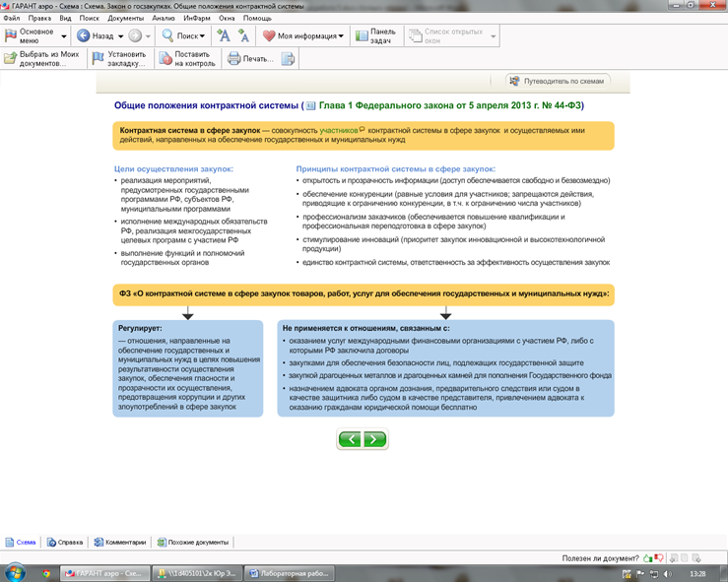Rate document not useful with thumbs down
The height and width of the screenshot is (582, 728).
658,558
